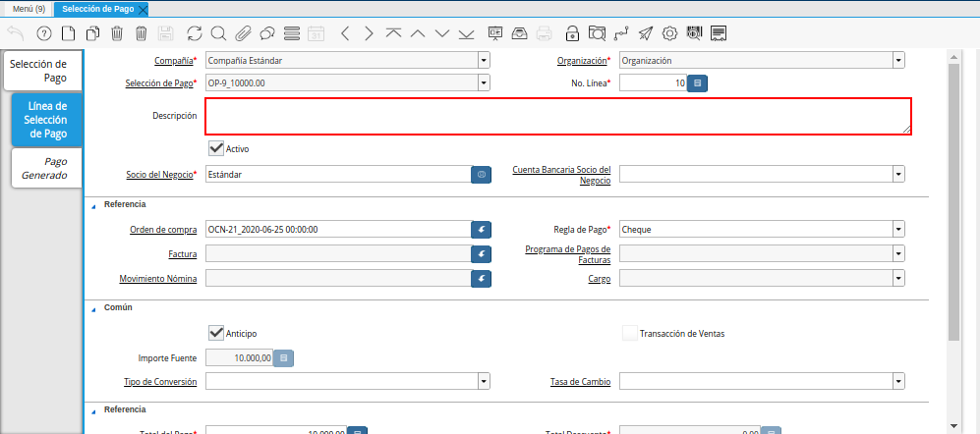
Task: Collapse the Común section
Action: 95,307
